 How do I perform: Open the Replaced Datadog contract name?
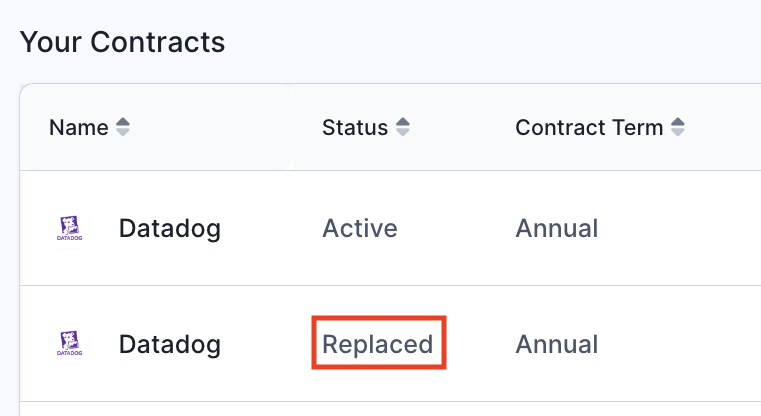pyautogui.click(x=170, y=345)
